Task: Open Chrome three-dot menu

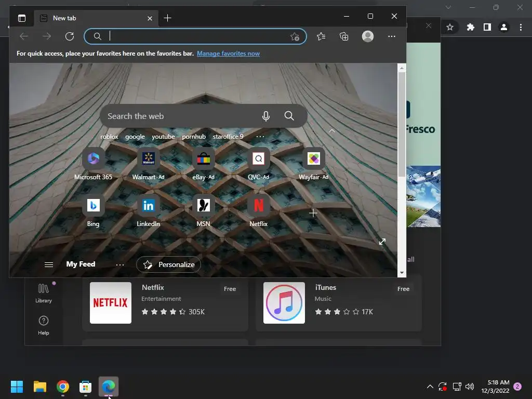Action: 521,27
